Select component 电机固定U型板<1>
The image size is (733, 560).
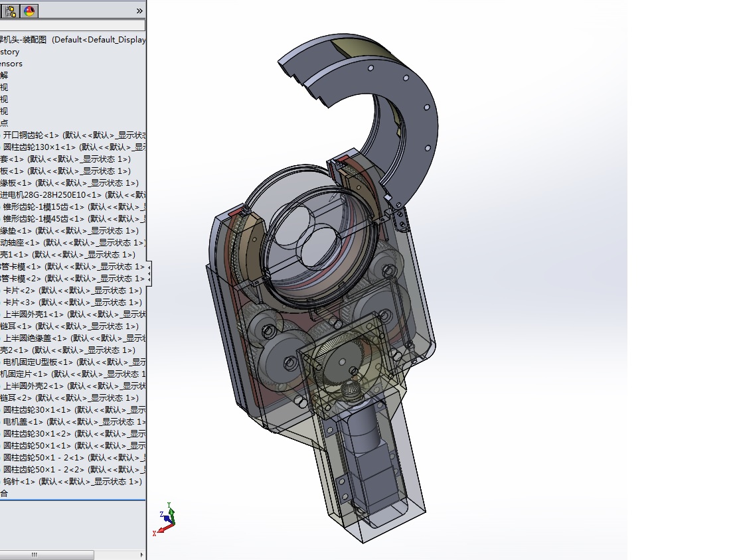click(74, 362)
